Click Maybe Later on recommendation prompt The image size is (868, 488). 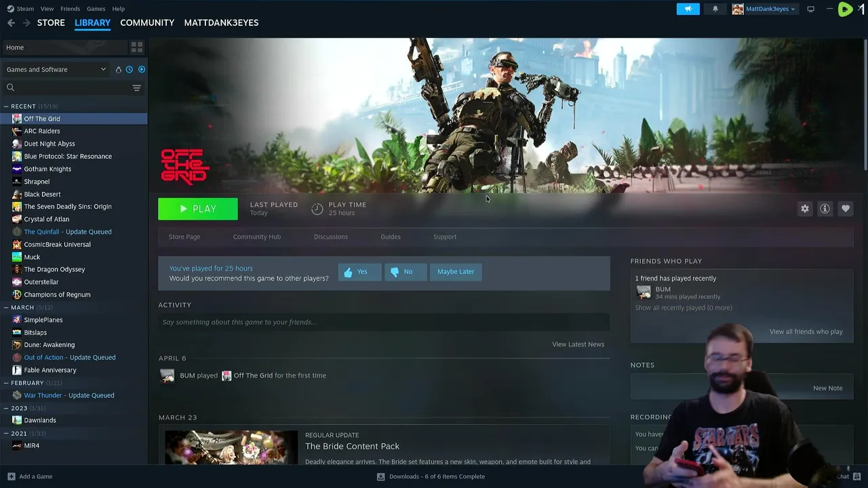[x=456, y=272]
